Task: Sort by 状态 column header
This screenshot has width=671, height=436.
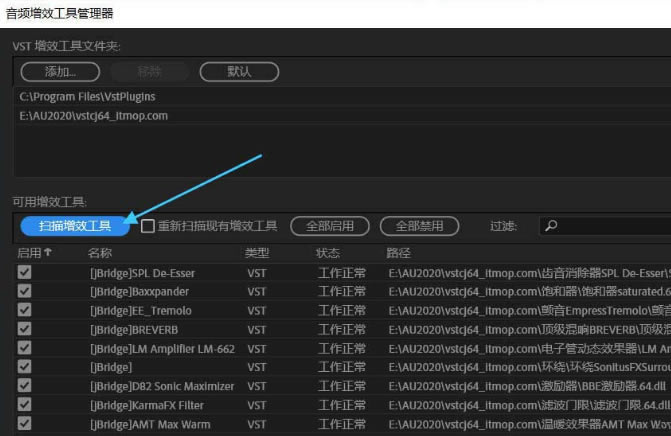Action: click(x=328, y=253)
